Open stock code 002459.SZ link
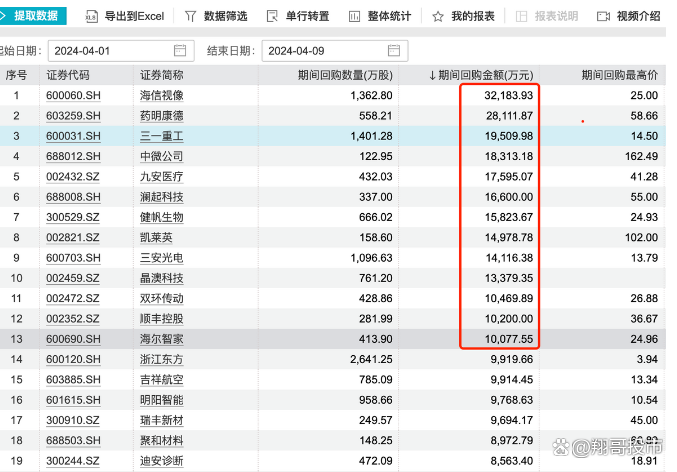677x472 pixels. click(x=73, y=278)
